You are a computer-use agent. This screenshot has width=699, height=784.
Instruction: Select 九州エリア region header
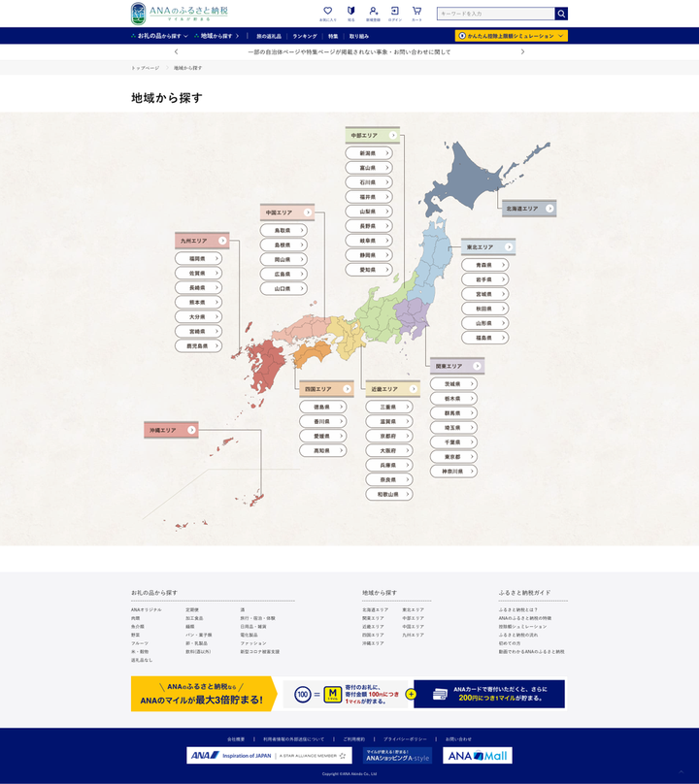202,241
